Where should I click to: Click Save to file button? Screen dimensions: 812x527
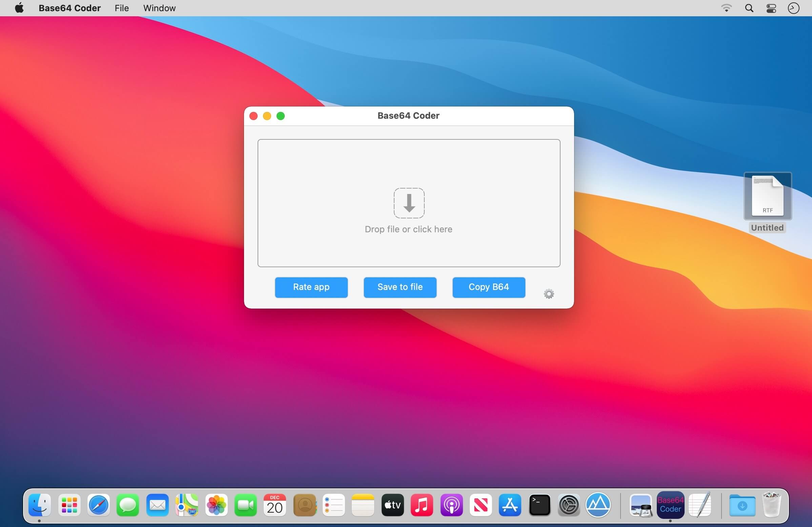(x=400, y=287)
